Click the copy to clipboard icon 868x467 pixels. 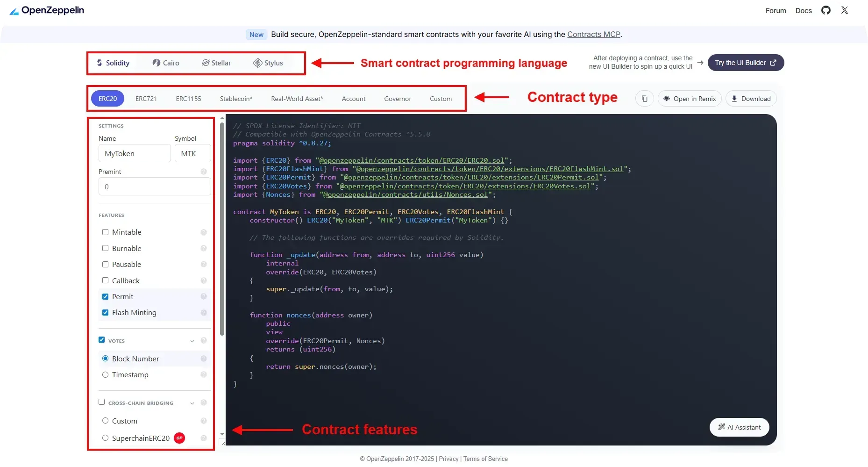click(x=644, y=99)
